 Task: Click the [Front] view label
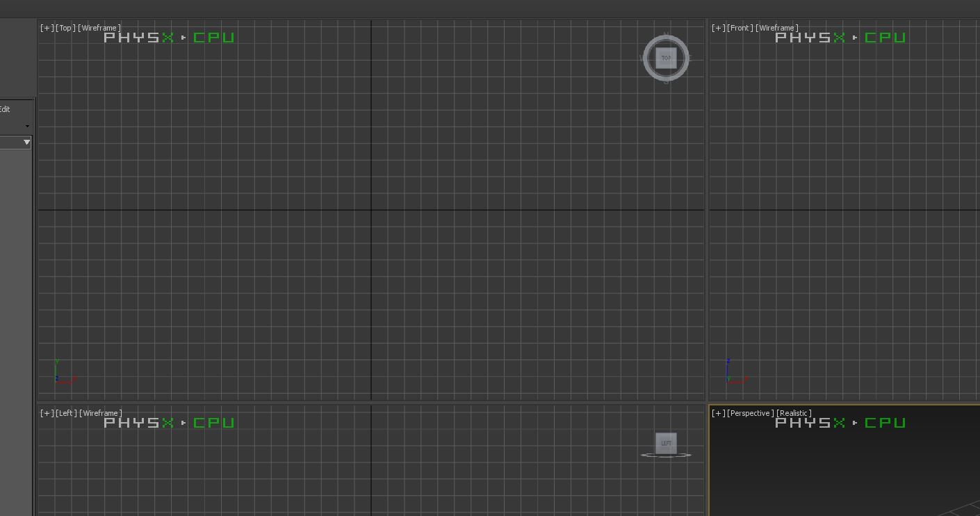(740, 29)
